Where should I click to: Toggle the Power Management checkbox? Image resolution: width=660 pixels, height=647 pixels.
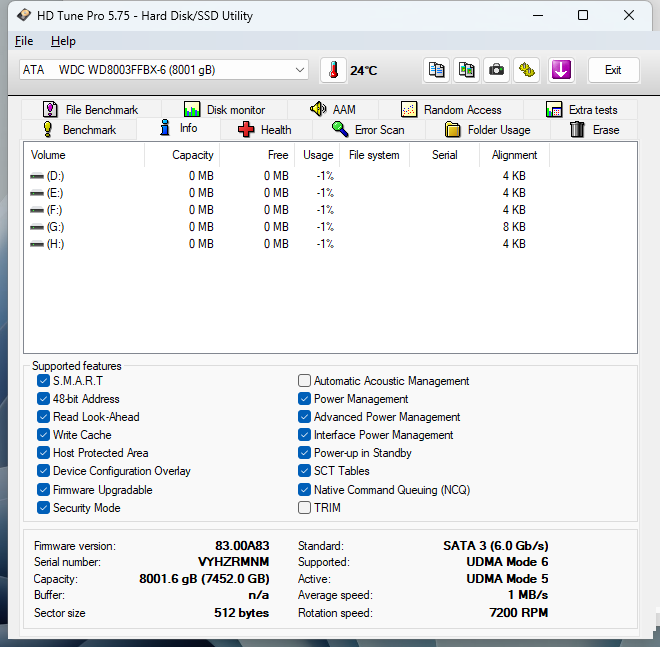pyautogui.click(x=304, y=399)
